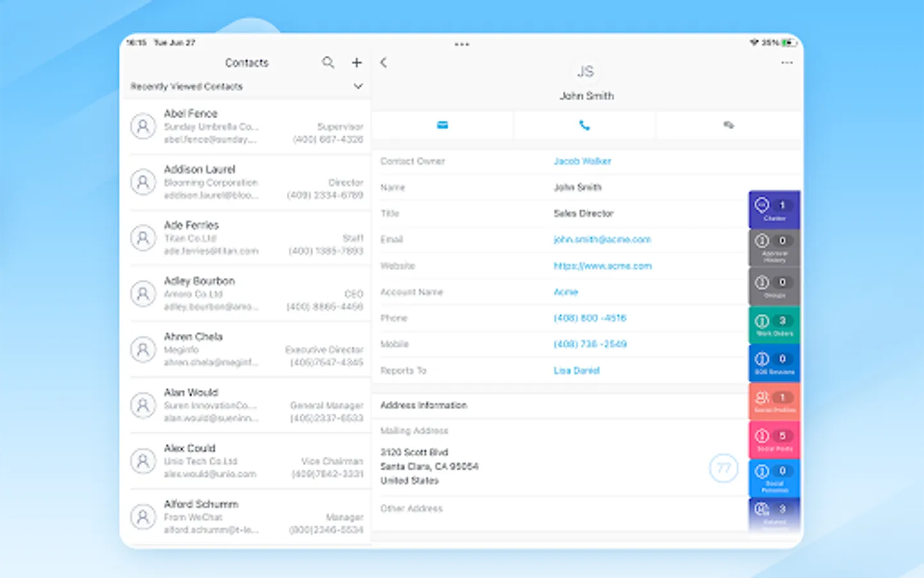Select the Alan Would contact name

(191, 392)
